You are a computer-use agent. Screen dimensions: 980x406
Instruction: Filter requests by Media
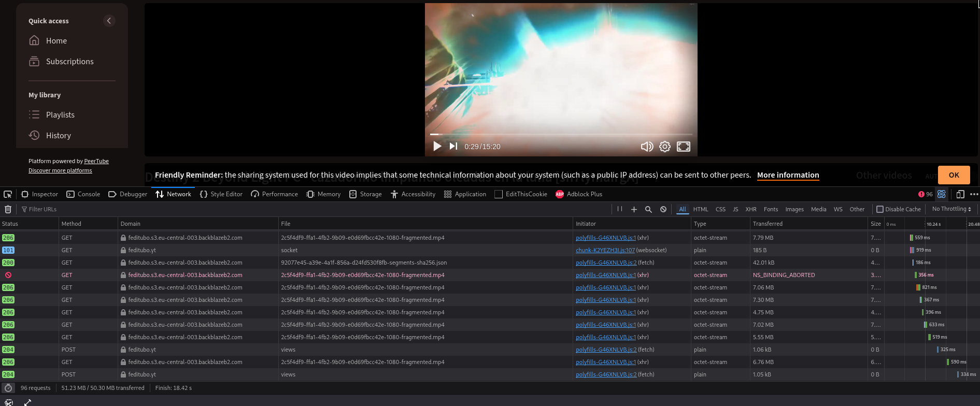819,209
